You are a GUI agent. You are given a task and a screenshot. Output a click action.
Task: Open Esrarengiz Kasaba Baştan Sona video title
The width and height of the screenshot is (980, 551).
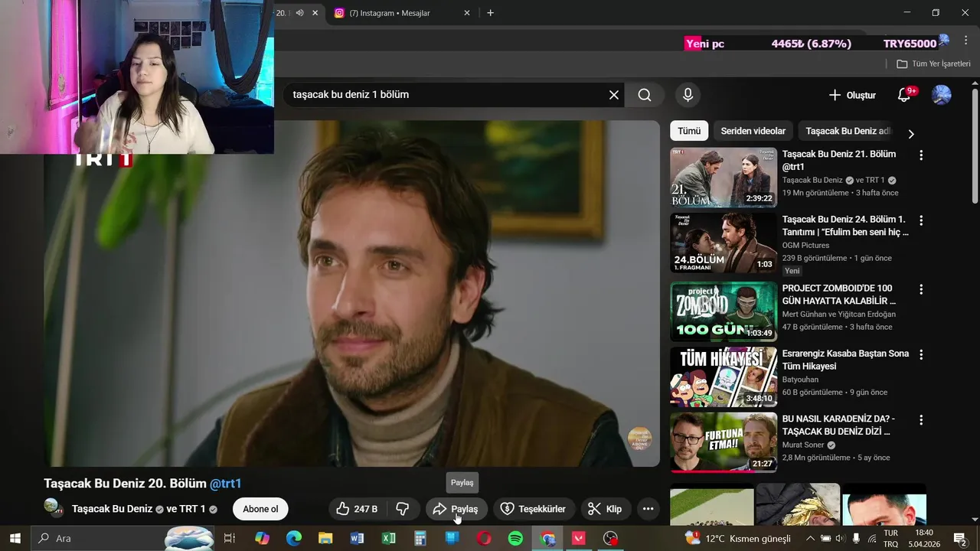[845, 360]
